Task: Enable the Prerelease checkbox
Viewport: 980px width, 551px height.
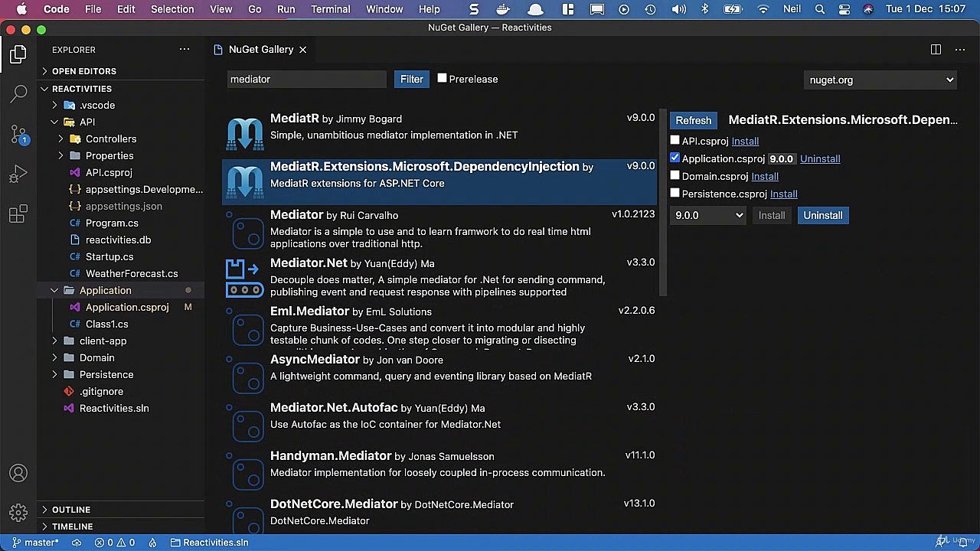Action: point(443,78)
